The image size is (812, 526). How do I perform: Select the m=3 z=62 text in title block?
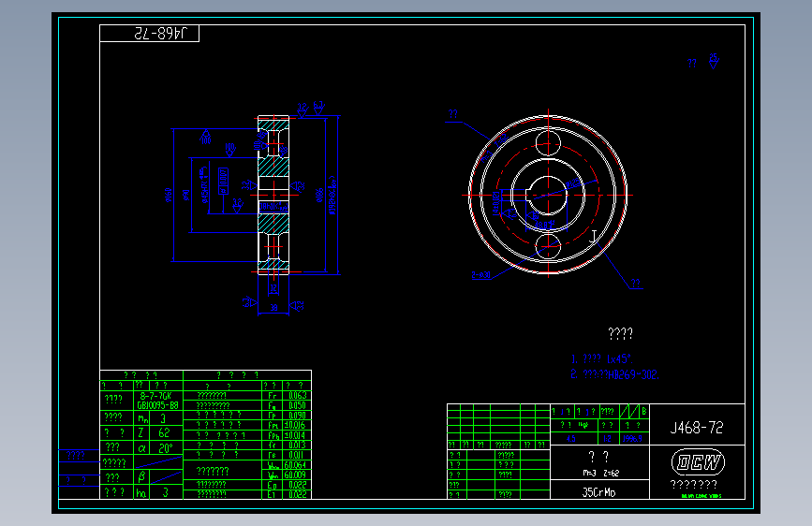point(600,474)
